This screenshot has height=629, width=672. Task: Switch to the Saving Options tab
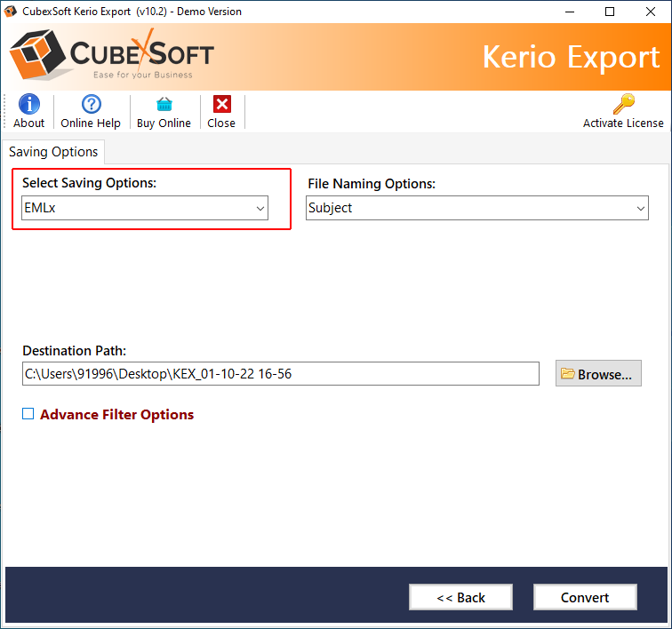tap(53, 152)
